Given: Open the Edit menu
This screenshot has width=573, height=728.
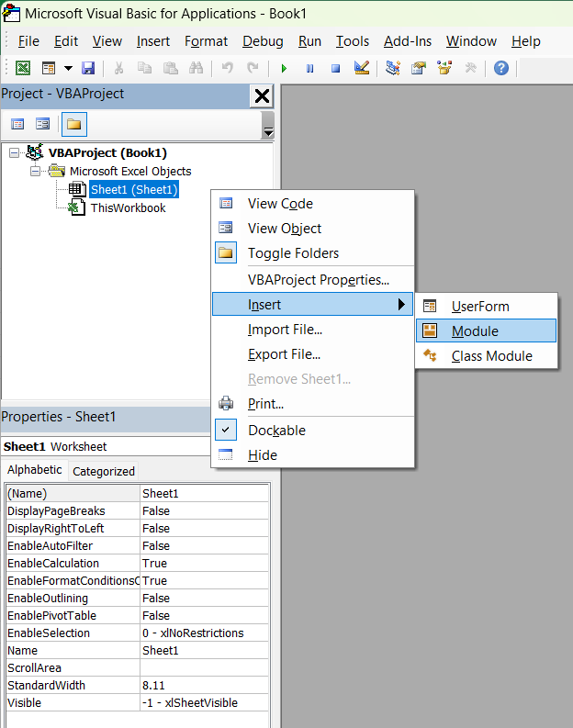Looking at the screenshot, I should (x=66, y=41).
